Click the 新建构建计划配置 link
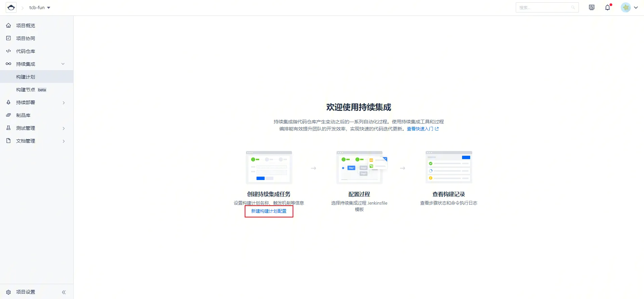 point(269,211)
